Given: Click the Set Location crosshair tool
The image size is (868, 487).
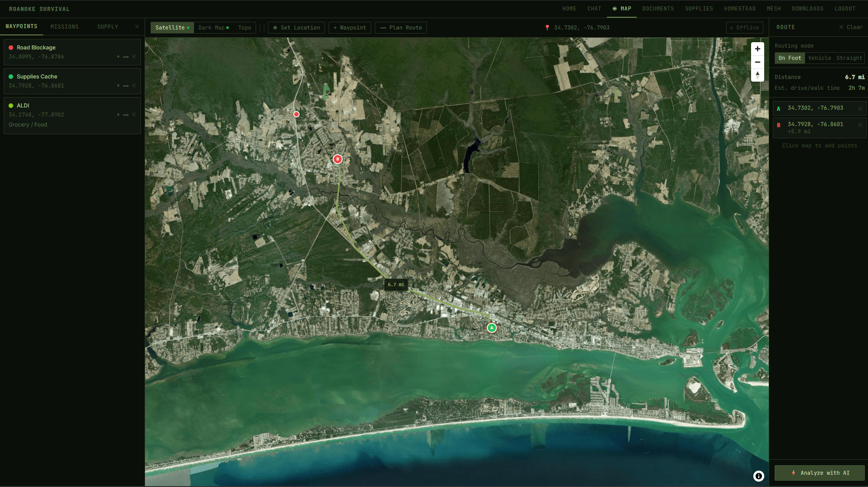Looking at the screenshot, I should tap(296, 28).
